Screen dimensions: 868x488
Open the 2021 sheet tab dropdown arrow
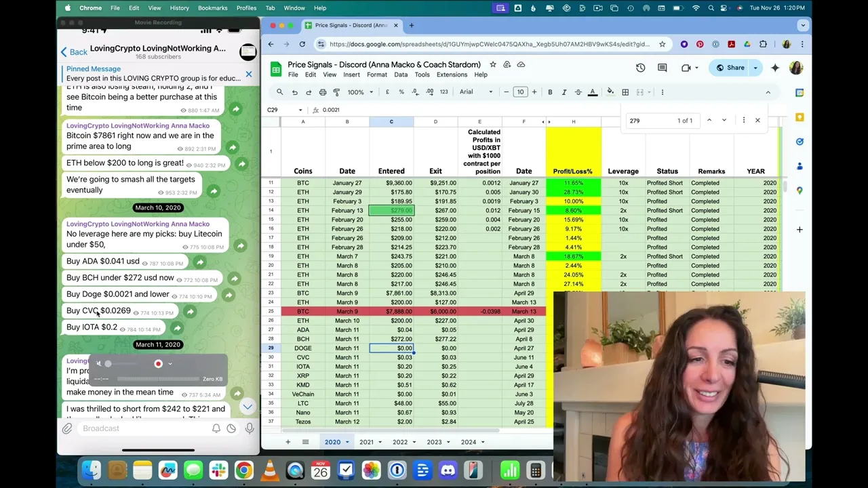click(x=379, y=443)
